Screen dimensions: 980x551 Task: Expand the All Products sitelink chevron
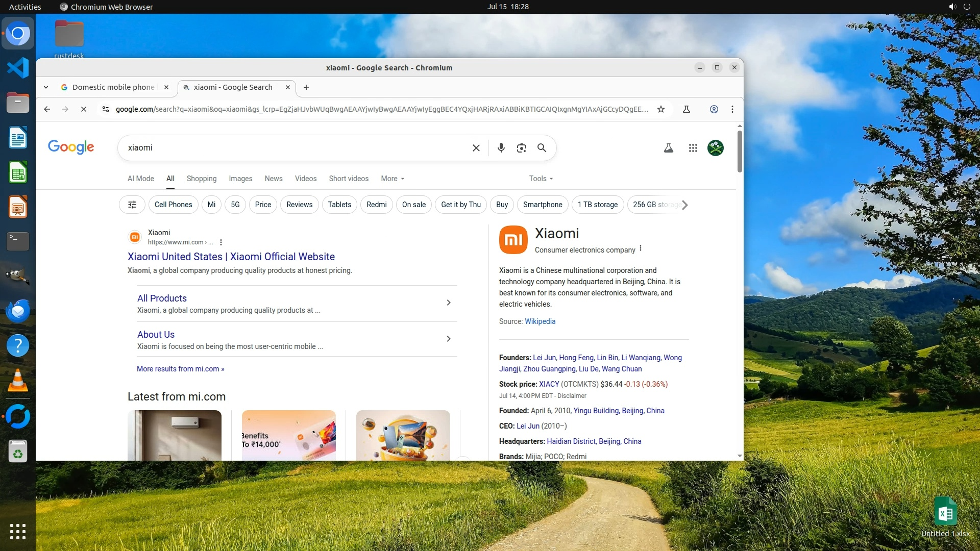pyautogui.click(x=448, y=303)
